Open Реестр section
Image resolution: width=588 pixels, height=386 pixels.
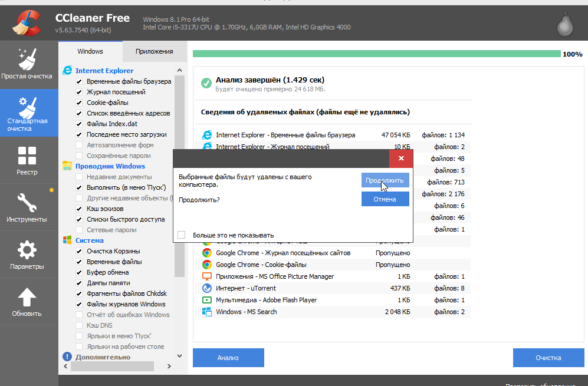point(27,160)
